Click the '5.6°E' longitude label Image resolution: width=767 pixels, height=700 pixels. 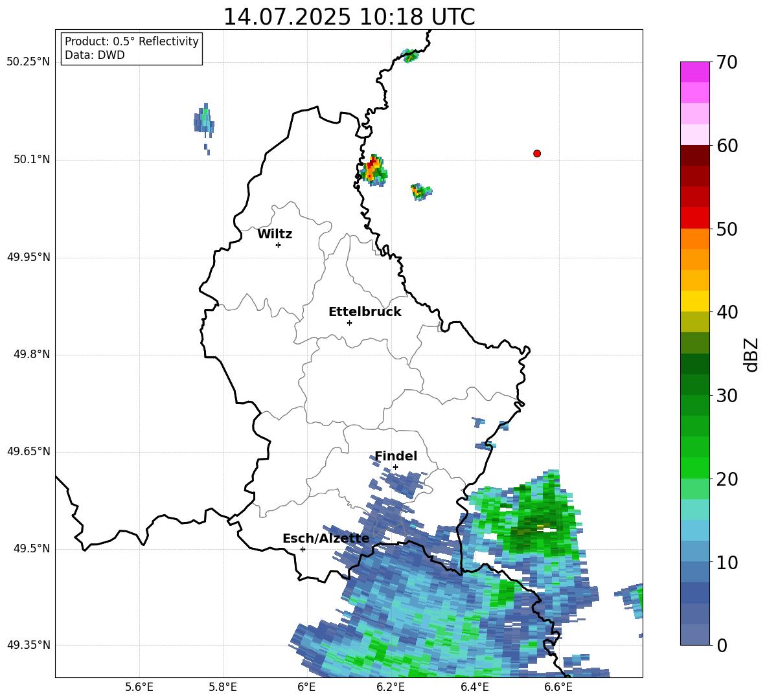click(x=139, y=688)
